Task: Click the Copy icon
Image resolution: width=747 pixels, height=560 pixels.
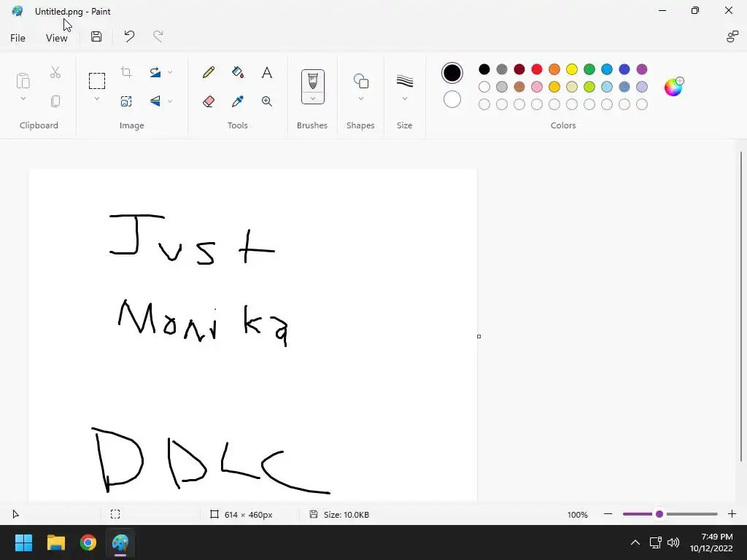Action: (x=55, y=101)
